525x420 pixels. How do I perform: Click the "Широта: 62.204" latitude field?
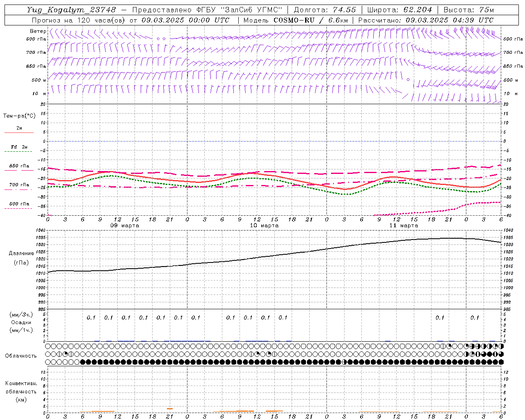coord(399,10)
